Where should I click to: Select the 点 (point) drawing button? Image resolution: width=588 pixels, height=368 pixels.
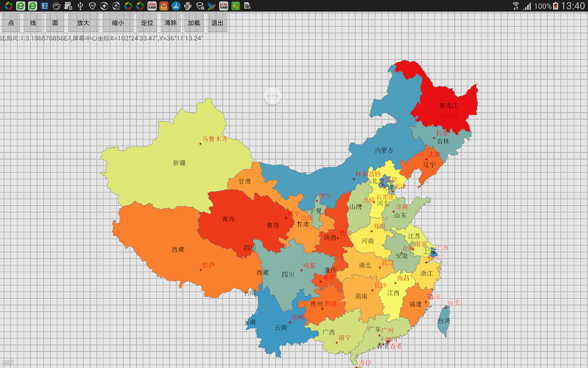(11, 23)
